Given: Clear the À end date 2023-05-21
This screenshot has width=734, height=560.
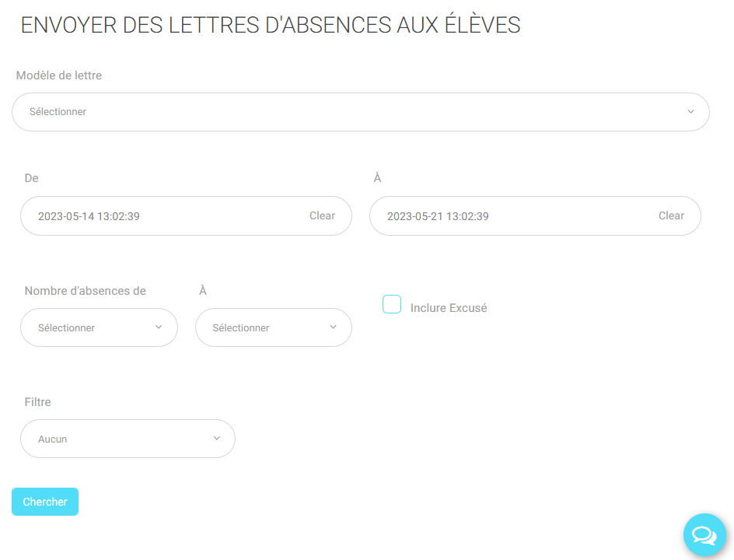Looking at the screenshot, I should [x=671, y=215].
